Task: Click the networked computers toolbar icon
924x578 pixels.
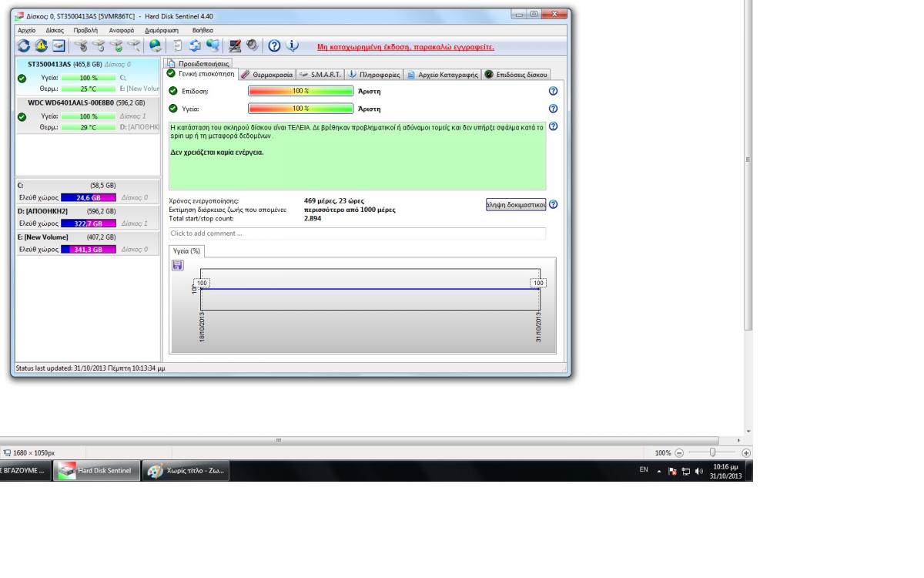Action: (x=213, y=46)
